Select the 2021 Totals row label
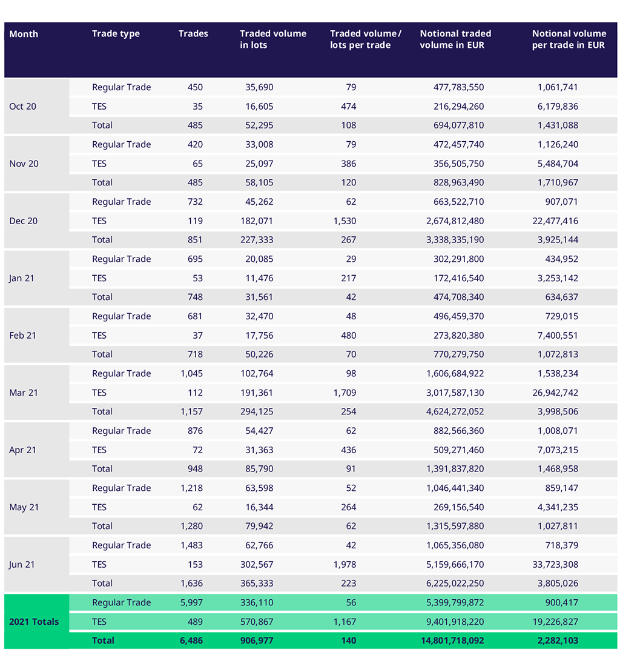This screenshot has height=672, width=620. (34, 622)
